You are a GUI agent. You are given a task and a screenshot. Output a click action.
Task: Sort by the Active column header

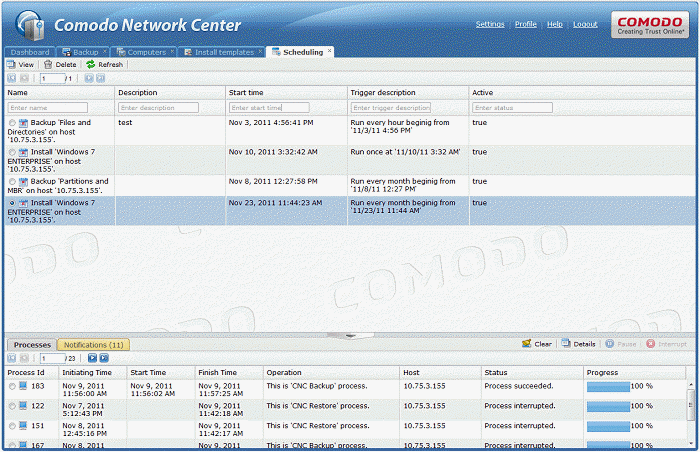coord(582,92)
